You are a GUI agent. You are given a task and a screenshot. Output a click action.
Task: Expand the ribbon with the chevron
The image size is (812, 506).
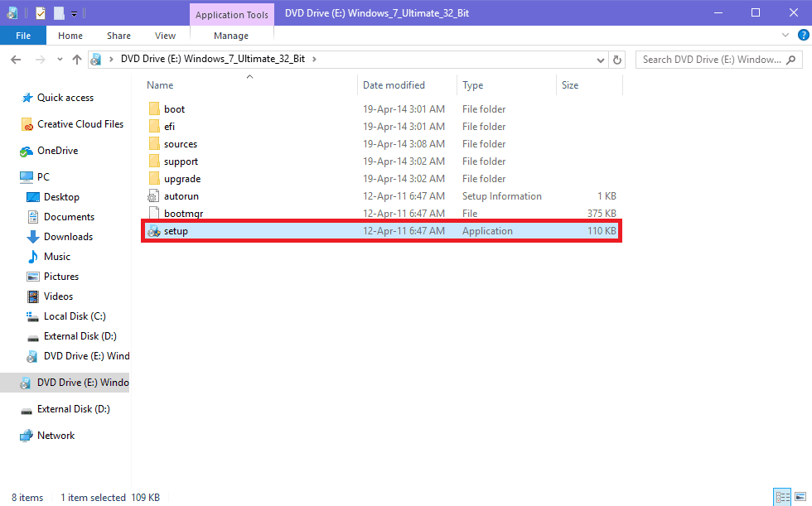click(x=785, y=35)
